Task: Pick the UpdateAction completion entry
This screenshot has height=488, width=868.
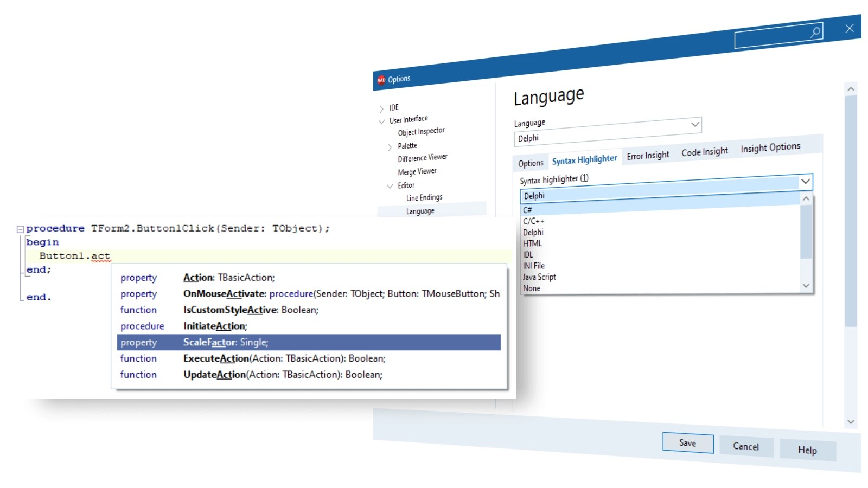Action: click(x=309, y=375)
